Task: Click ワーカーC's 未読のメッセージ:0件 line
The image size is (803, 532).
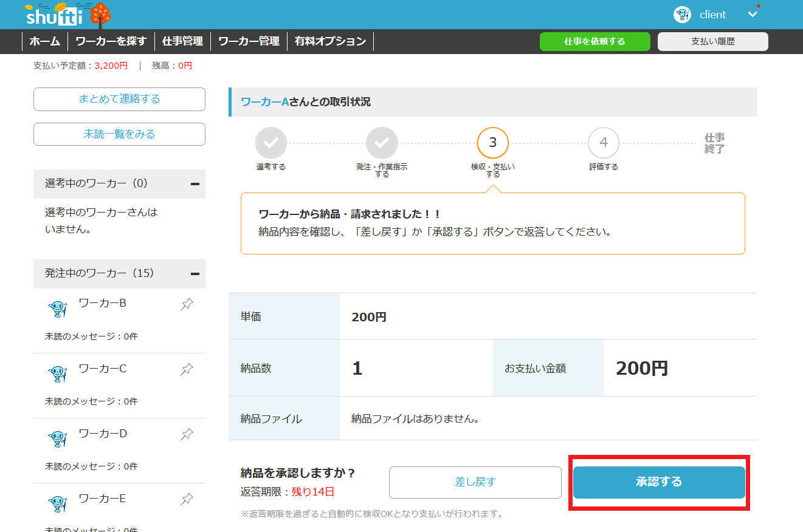Action: click(91, 401)
